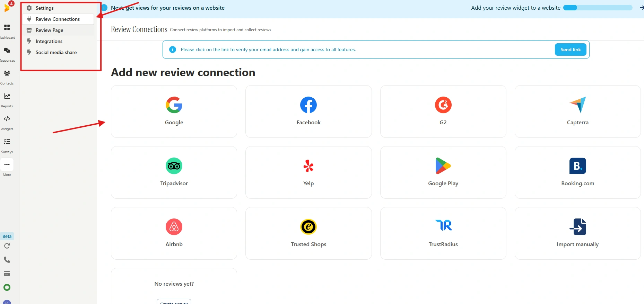Select the Yelp review connection card
644x304 pixels.
pyautogui.click(x=308, y=172)
